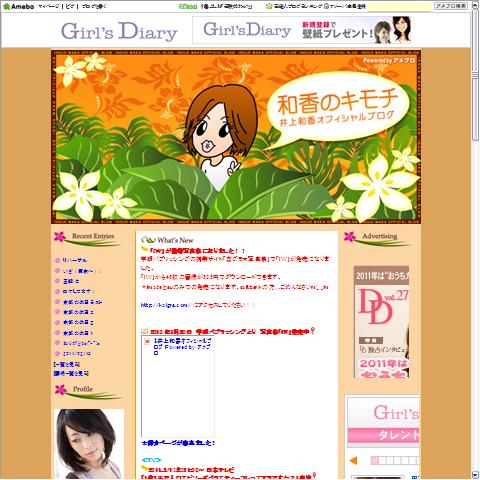Open the last dated entry in Recent Entries
Screen dimensions: 480x480
click(x=77, y=354)
